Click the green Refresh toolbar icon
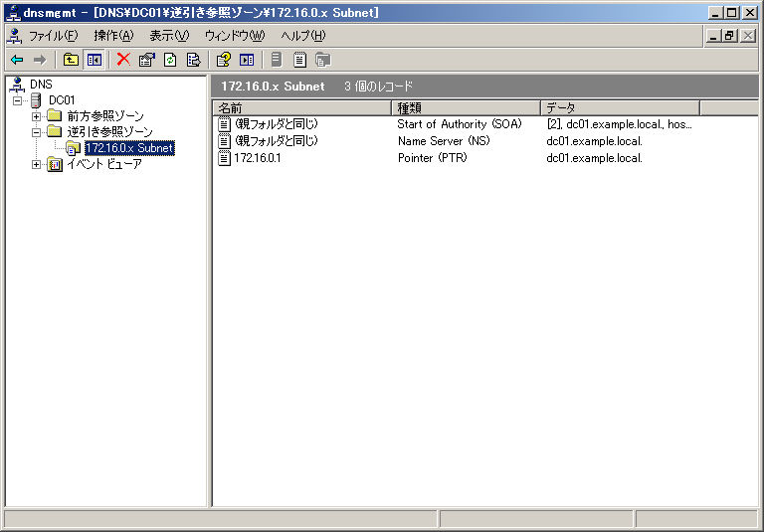 [x=170, y=60]
